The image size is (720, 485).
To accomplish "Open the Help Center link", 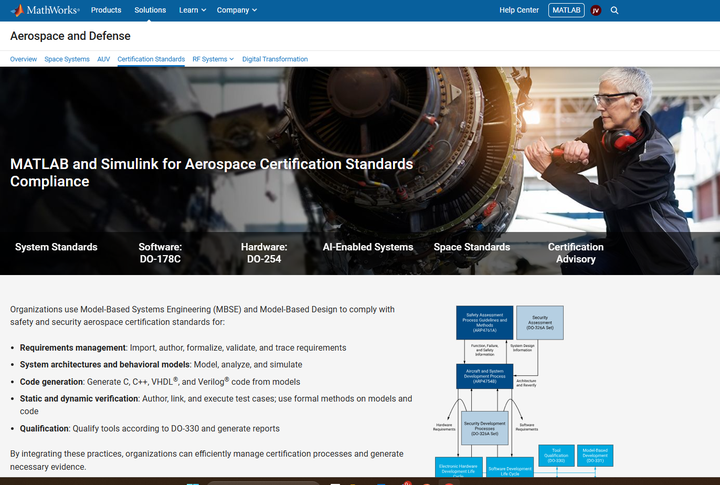I will (x=519, y=10).
